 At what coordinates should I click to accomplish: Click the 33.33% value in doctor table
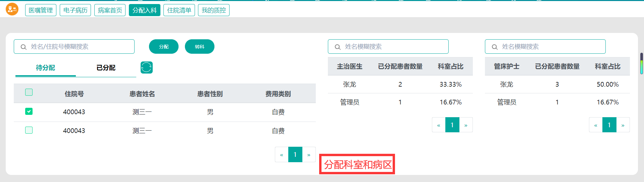451,84
